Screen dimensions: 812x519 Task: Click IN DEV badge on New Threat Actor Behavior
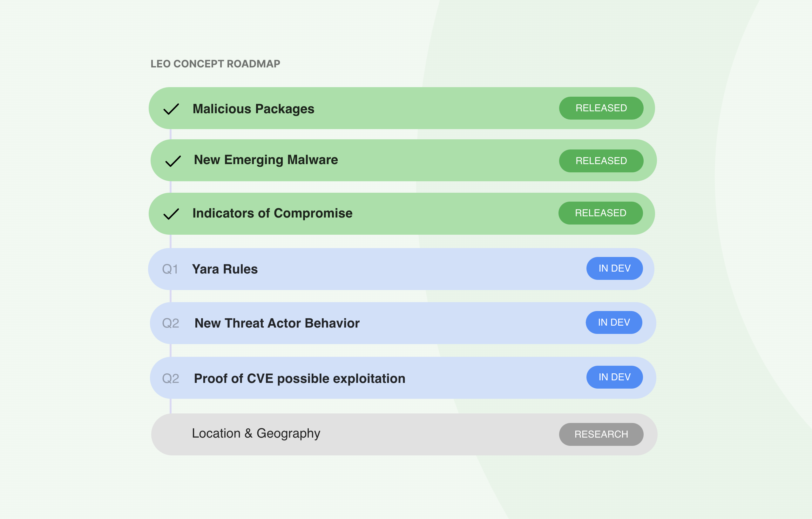coord(613,322)
